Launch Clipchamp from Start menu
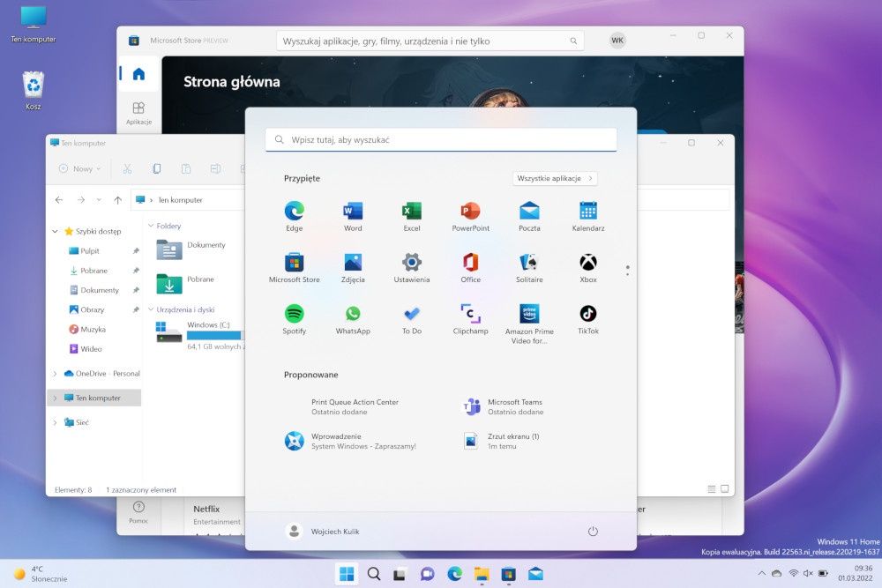The width and height of the screenshot is (882, 588). pyautogui.click(x=471, y=319)
